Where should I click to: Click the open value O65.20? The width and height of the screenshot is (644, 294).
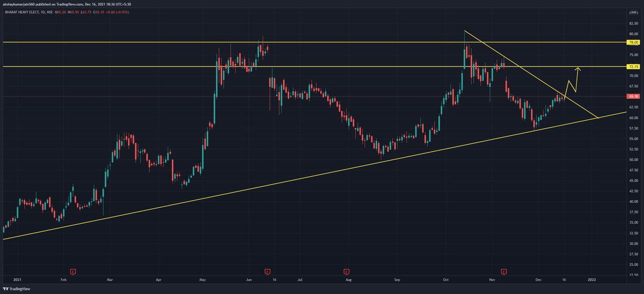[x=60, y=12]
